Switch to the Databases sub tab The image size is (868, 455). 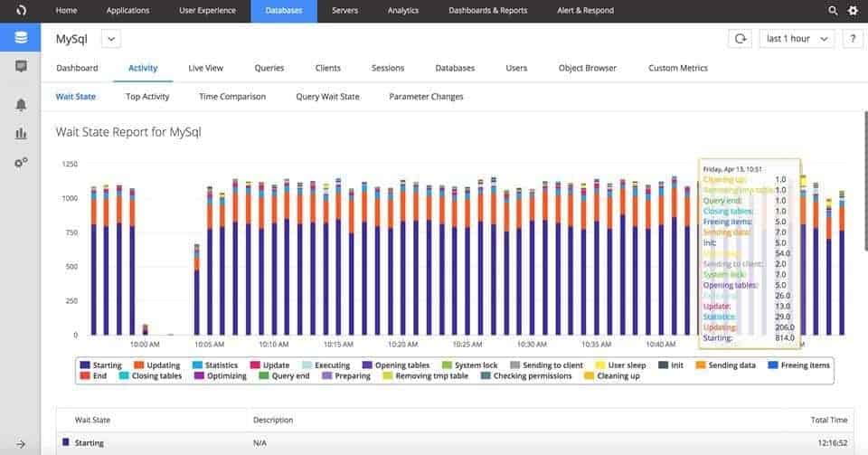pyautogui.click(x=455, y=68)
